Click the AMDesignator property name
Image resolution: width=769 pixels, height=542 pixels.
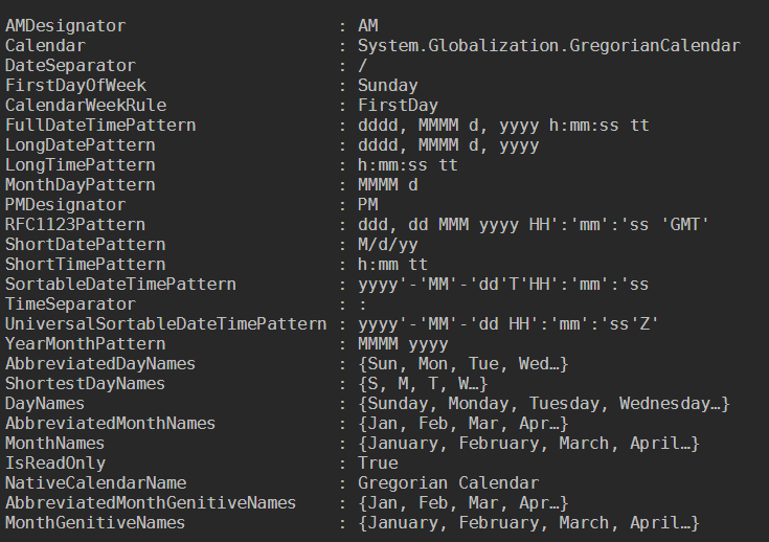(x=65, y=26)
